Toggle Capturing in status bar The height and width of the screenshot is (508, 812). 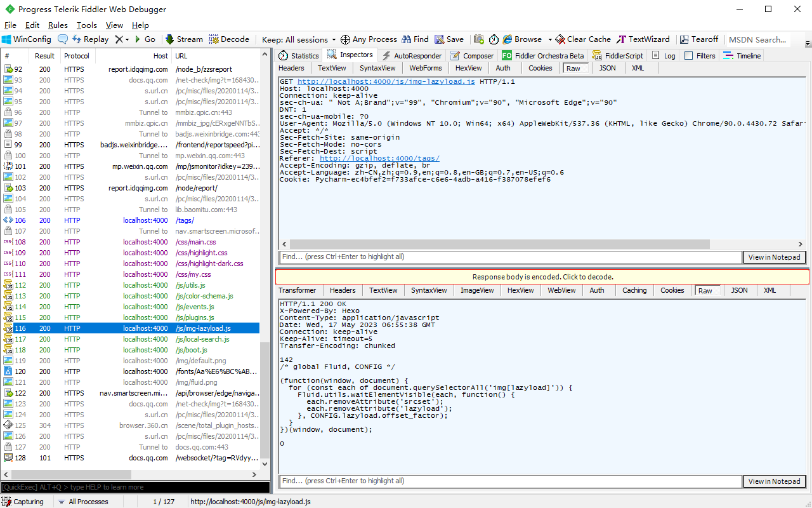pos(23,502)
